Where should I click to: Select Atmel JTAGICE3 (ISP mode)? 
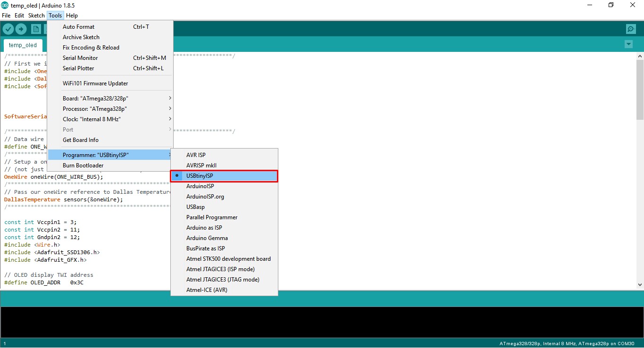[x=224, y=269]
